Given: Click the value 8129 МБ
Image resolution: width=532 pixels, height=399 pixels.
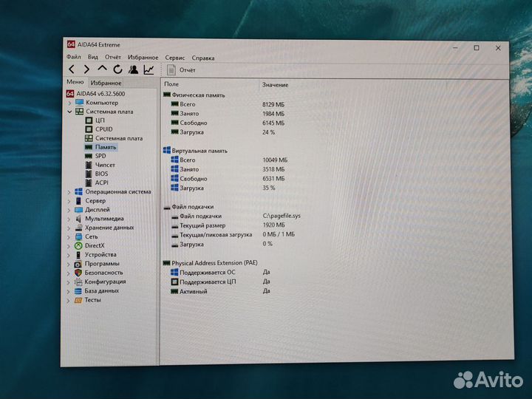Looking at the screenshot, I should (273, 104).
